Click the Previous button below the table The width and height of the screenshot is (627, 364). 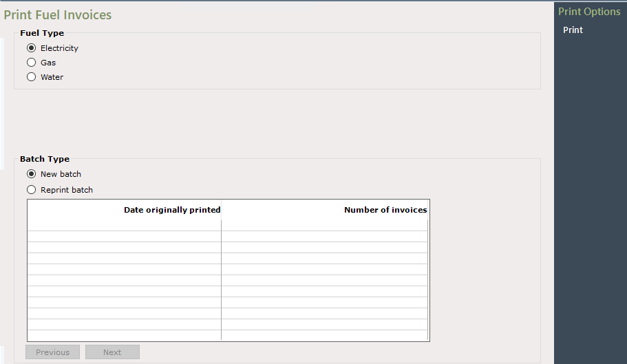[53, 352]
